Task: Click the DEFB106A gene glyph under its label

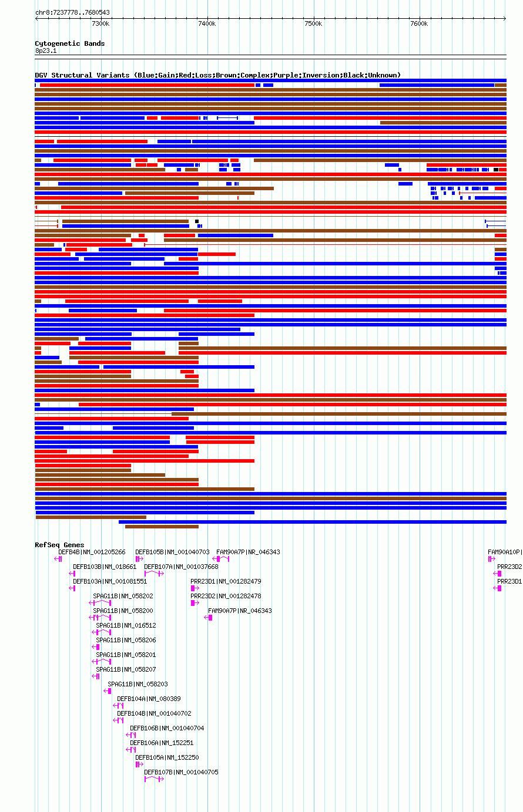Action: [131, 750]
